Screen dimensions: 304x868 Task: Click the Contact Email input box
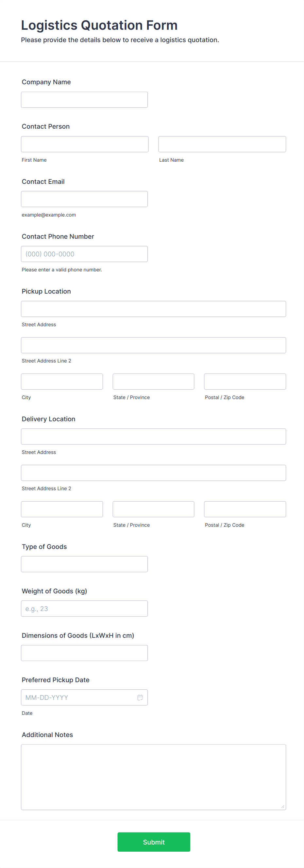[84, 199]
